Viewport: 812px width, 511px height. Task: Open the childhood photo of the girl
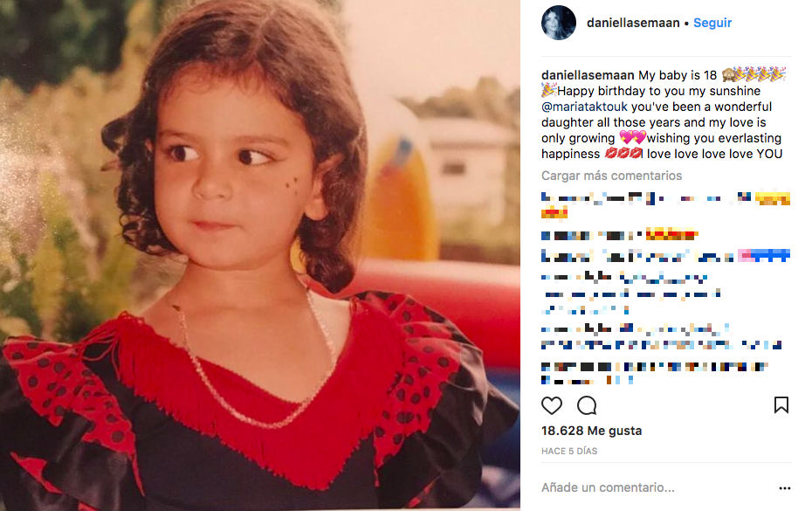coord(260,255)
